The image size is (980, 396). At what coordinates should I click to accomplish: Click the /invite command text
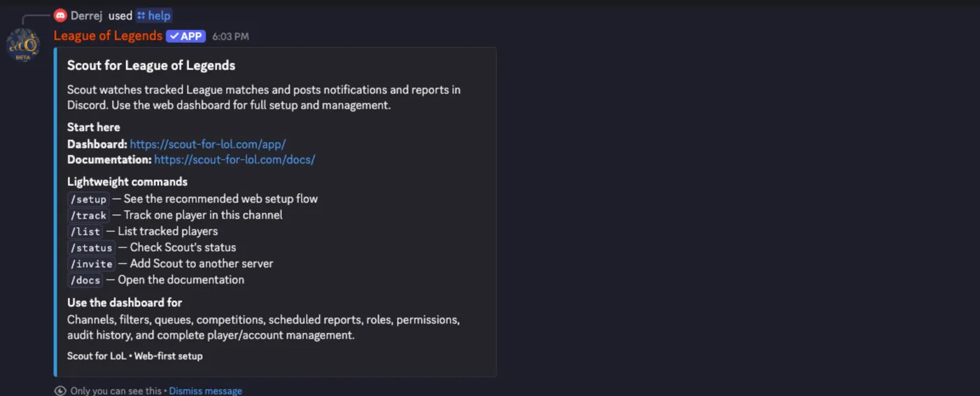[91, 264]
